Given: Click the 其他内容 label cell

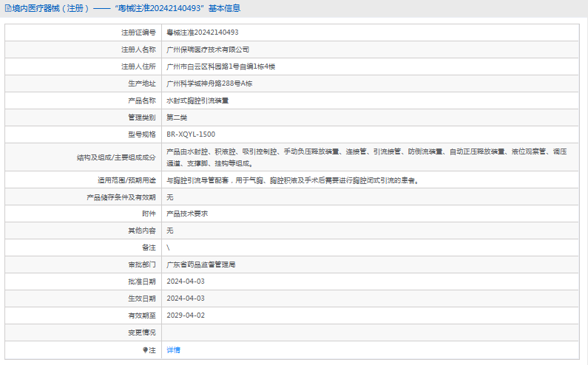Looking at the screenshot, I should [x=84, y=231].
